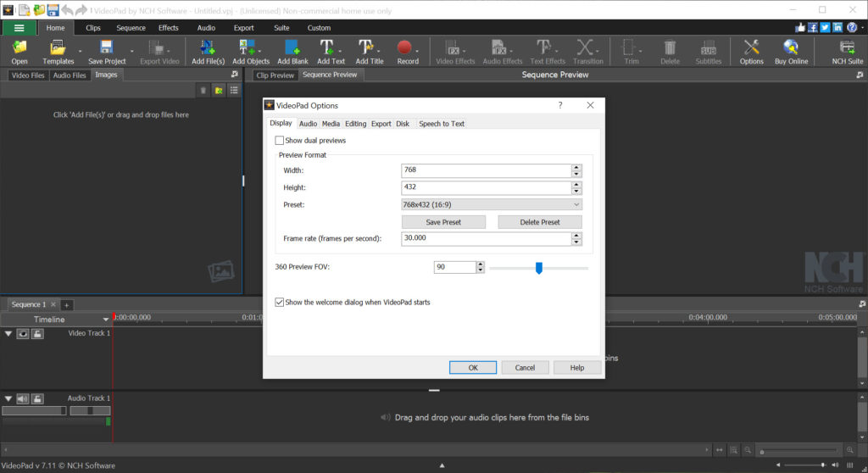868x473 pixels.
Task: Open the Disk options tab
Action: 403,124
